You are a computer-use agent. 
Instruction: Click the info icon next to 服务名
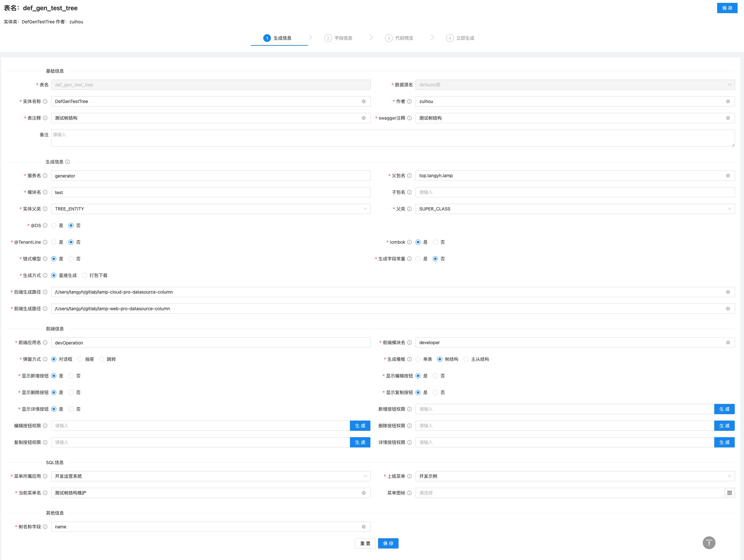[x=45, y=176]
